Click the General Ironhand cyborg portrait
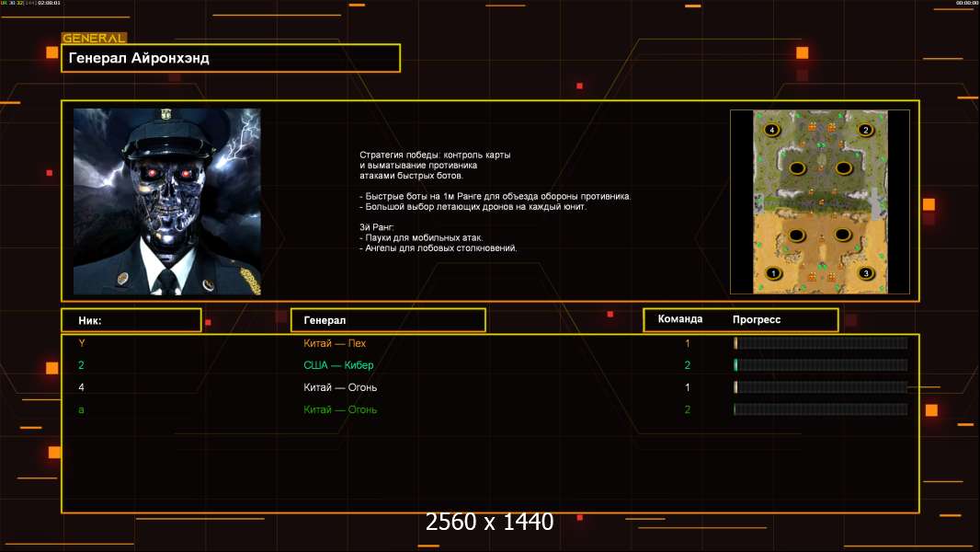 [167, 201]
